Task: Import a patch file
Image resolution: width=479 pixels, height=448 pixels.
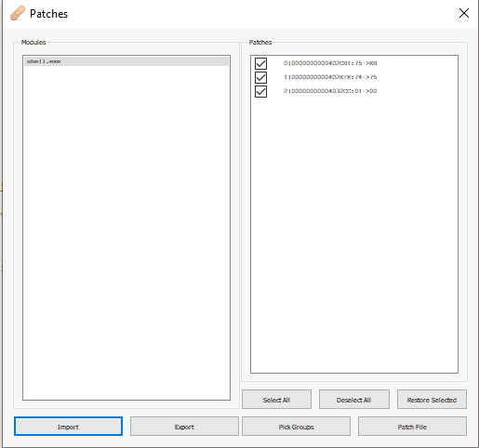Action: click(x=68, y=427)
